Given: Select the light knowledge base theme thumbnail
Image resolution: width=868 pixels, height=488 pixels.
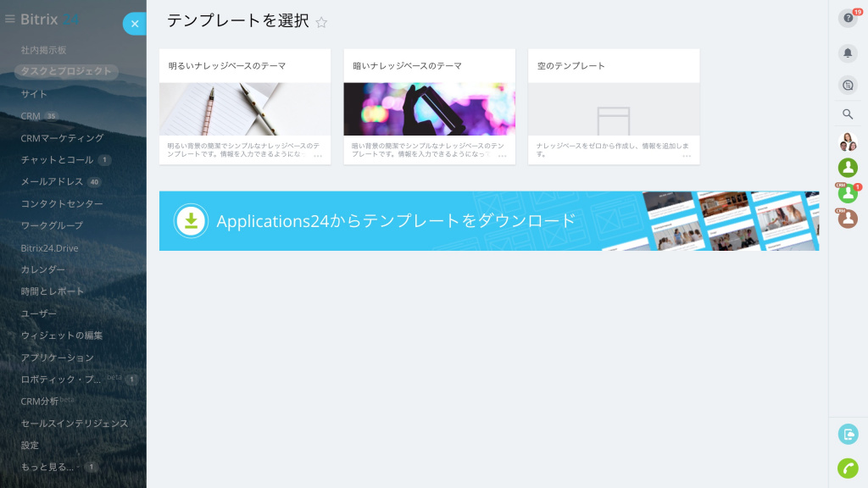Looking at the screenshot, I should 245,109.
